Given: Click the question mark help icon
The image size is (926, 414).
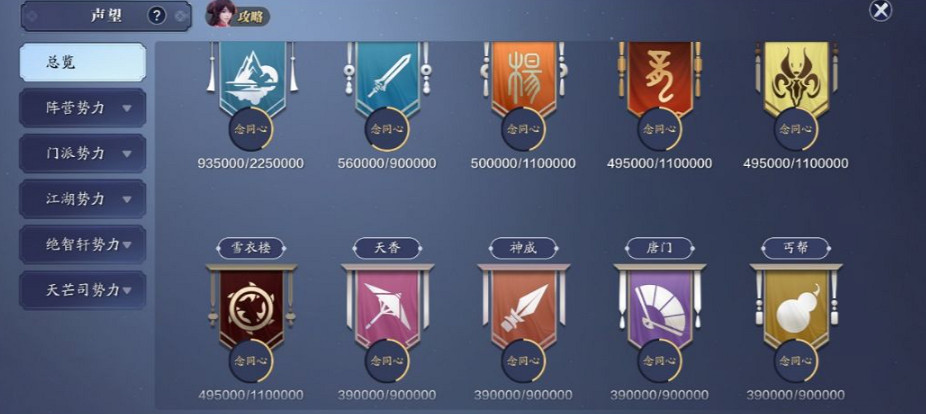Looking at the screenshot, I should point(156,16).
